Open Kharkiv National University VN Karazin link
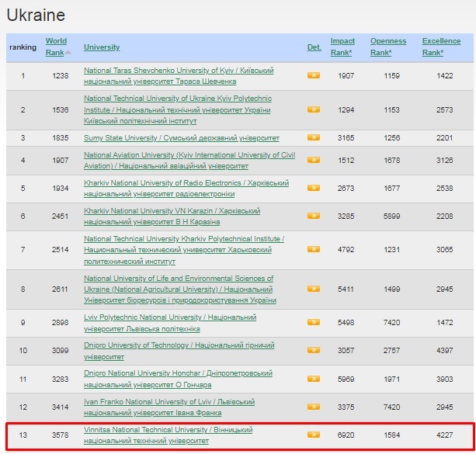476x454 pixels. tap(172, 216)
